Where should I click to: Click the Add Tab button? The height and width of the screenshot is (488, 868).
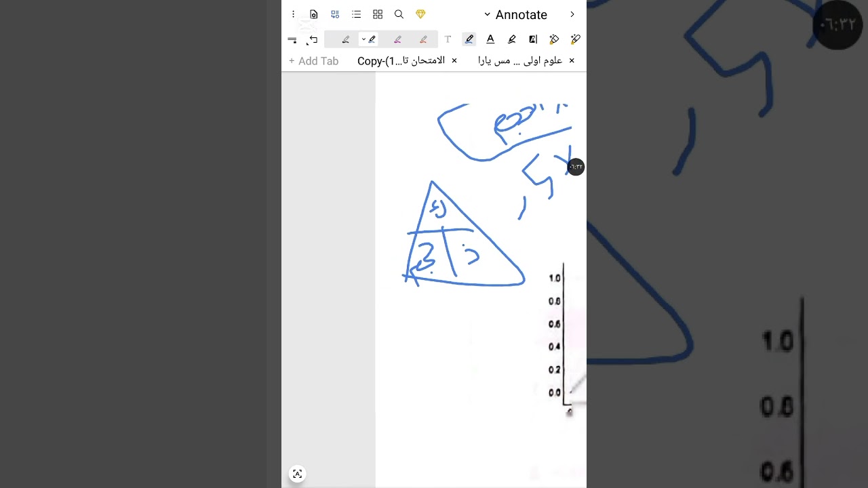[313, 61]
